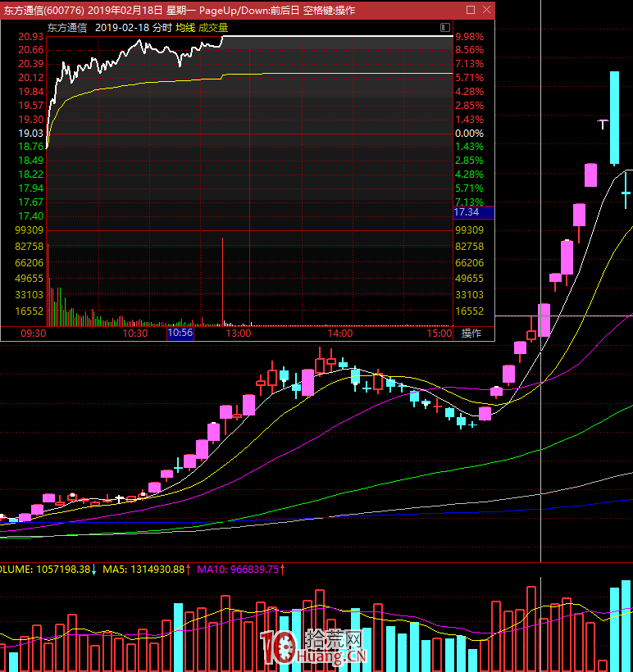This screenshot has width=633, height=672.
Task: Click the 18.22 green price label
Action: click(31, 175)
